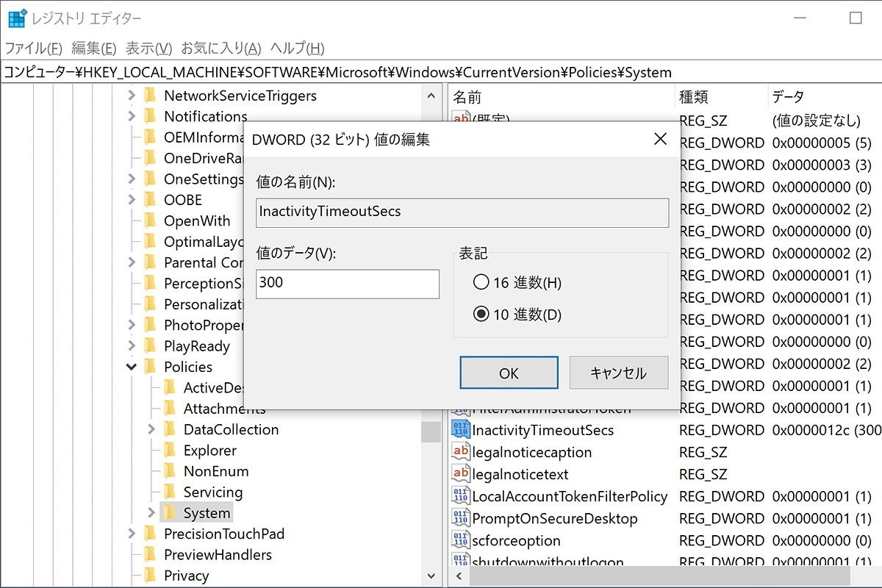Click the データ column header
Screen dimensions: 882x588
pyautogui.click(x=824, y=97)
